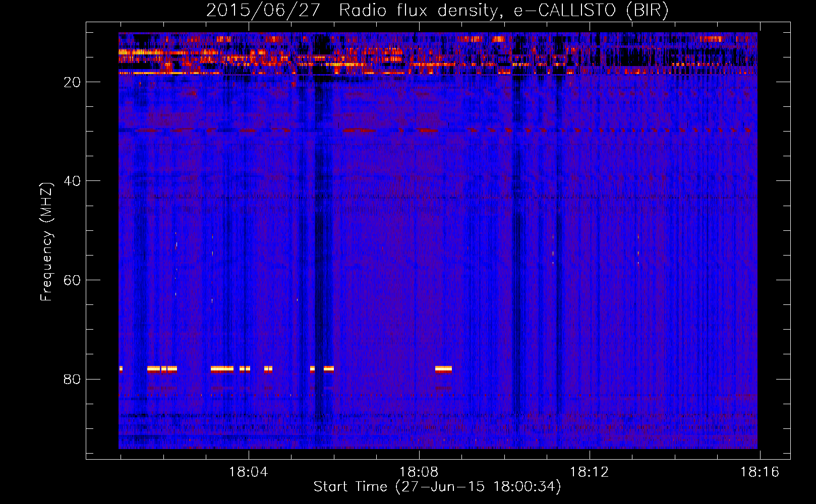Viewport: 816px width, 504px height.
Task: Click the 80 frequency tick label
Action: pos(72,379)
